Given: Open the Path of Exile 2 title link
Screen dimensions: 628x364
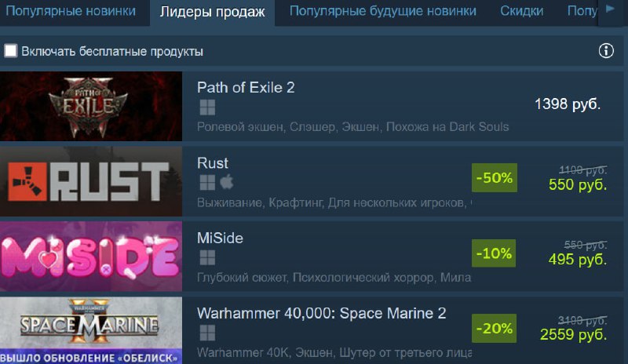Looking at the screenshot, I should 246,87.
